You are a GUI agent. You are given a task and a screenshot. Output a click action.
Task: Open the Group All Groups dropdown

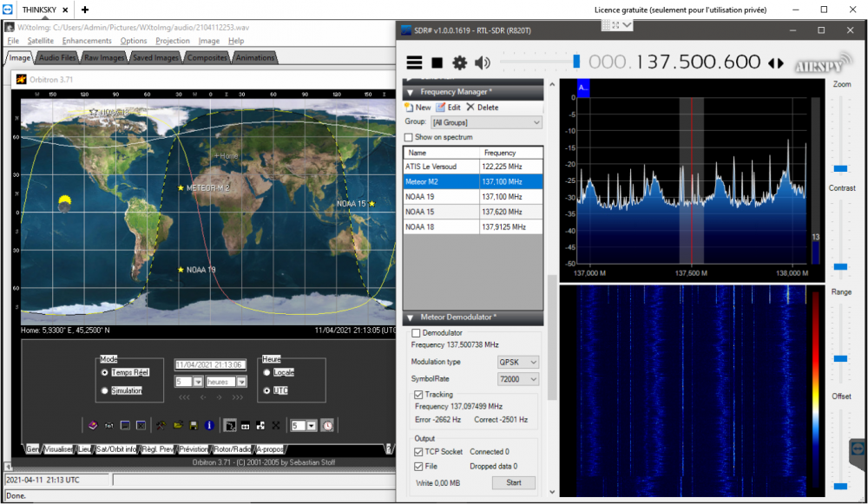pos(486,122)
